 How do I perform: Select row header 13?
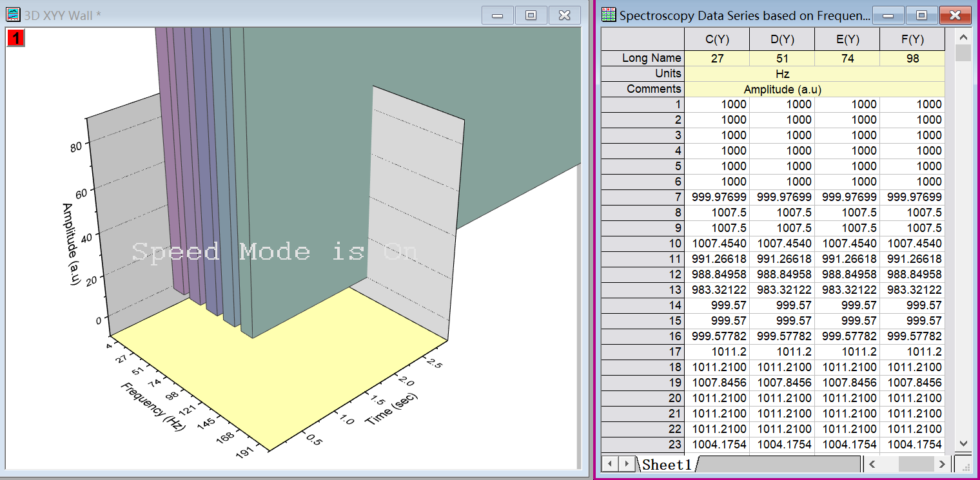point(643,290)
